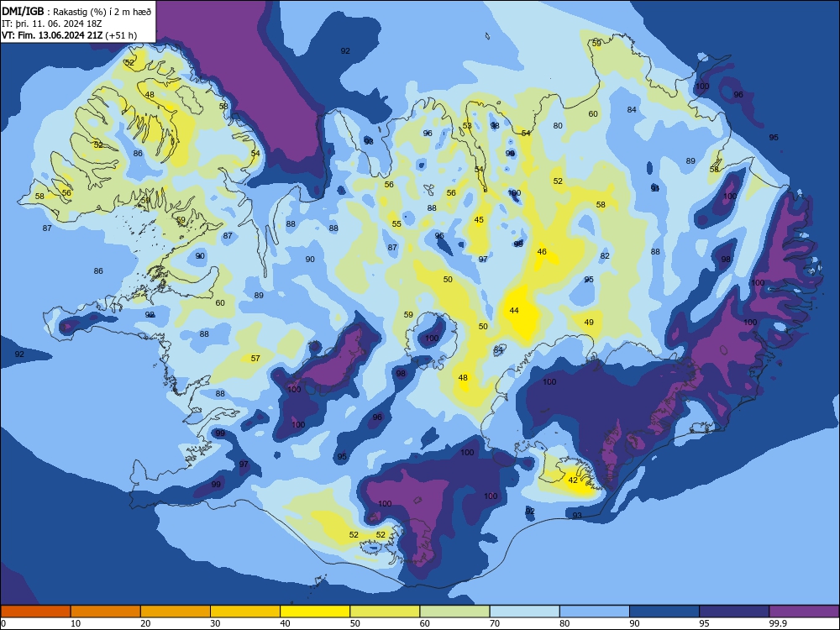This screenshot has height=630, width=840.
Task: Click the purple above-99.9 legend swatch
Action: tap(804, 612)
